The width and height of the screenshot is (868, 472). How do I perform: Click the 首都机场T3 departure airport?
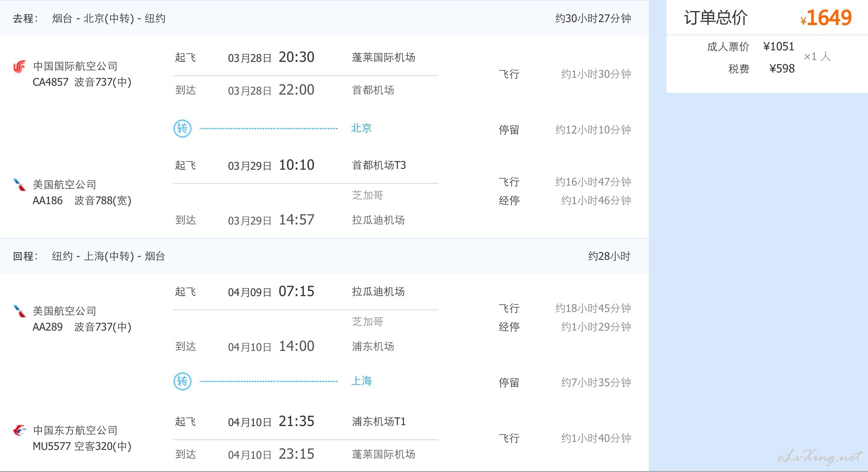(379, 165)
